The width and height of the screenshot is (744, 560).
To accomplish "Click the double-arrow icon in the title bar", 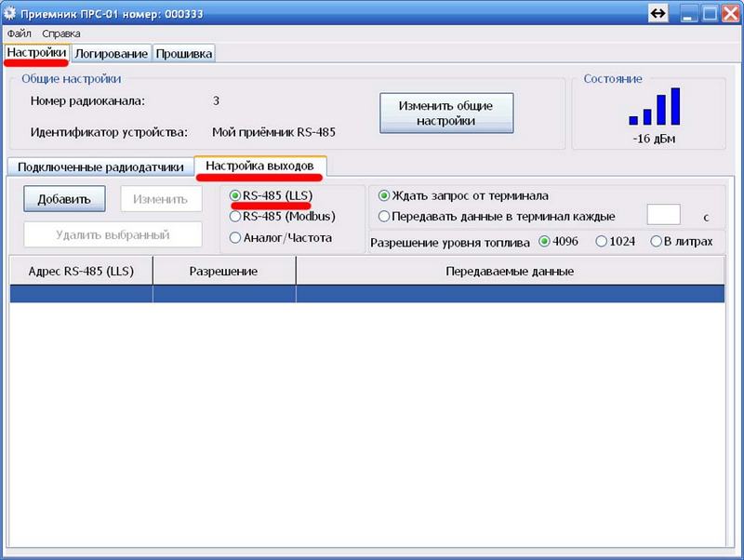I will 658,13.
